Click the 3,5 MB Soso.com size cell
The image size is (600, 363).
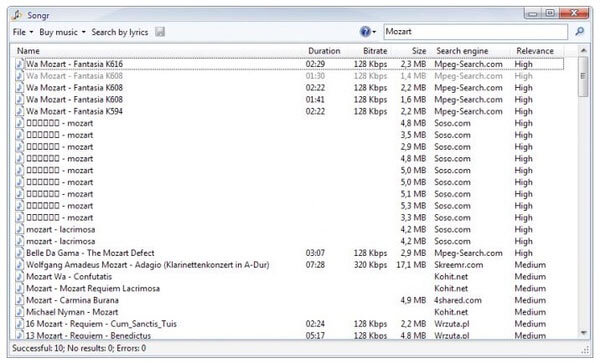pyautogui.click(x=413, y=135)
